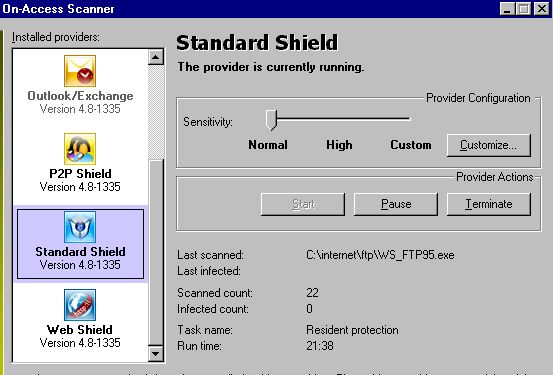
Task: Click the run time value 21:38
Action: tap(320, 346)
